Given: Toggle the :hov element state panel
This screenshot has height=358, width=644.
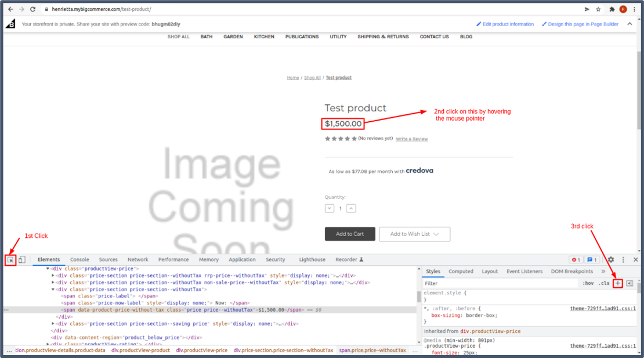Looking at the screenshot, I should pyautogui.click(x=588, y=283).
